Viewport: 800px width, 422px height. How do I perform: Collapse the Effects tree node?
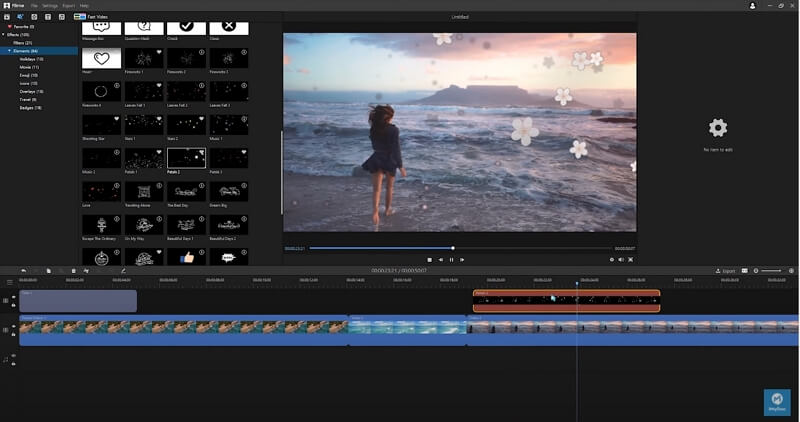[3, 35]
